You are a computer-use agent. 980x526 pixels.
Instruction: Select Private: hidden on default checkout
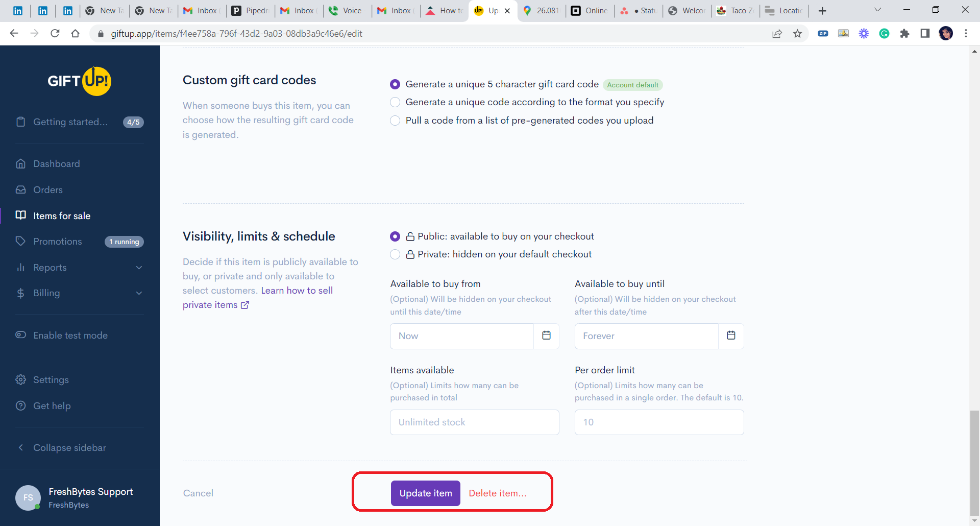tap(395, 254)
